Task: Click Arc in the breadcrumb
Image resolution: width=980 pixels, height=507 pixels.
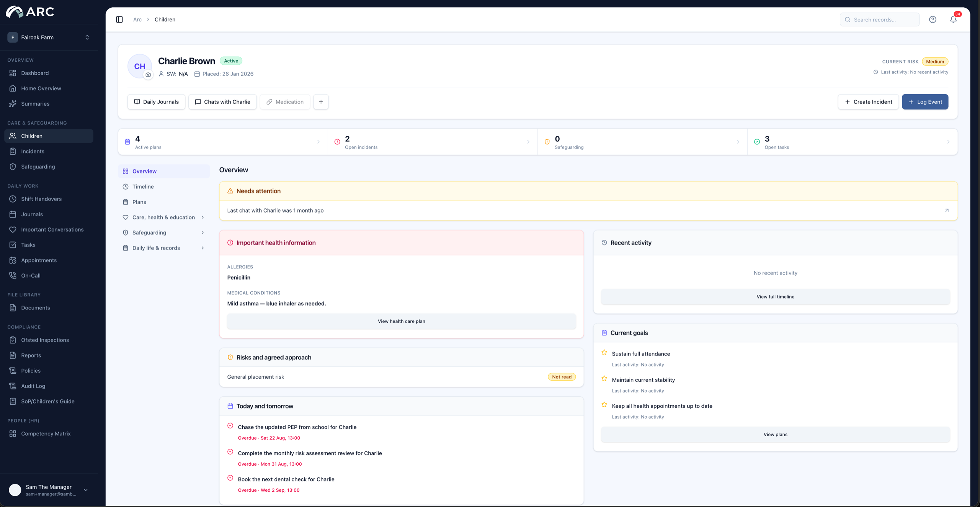Action: pyautogui.click(x=137, y=20)
